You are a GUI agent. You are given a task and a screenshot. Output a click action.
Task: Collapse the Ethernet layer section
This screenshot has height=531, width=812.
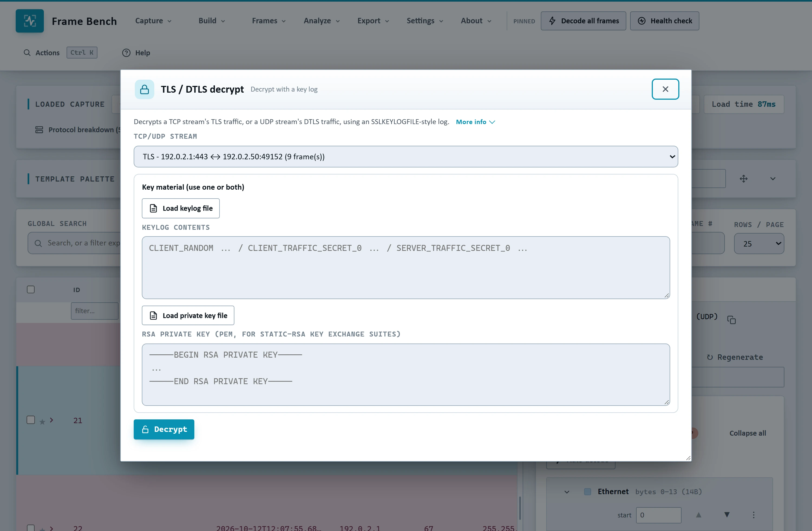pyautogui.click(x=567, y=492)
